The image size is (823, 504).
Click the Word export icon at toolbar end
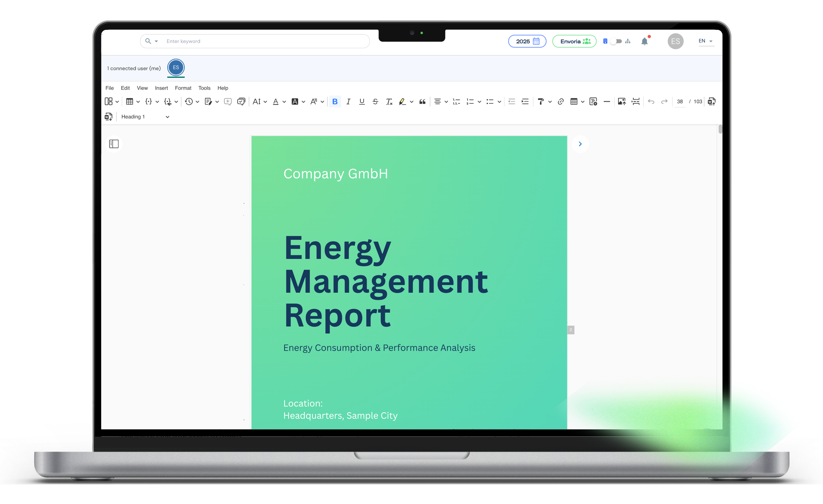coord(711,102)
